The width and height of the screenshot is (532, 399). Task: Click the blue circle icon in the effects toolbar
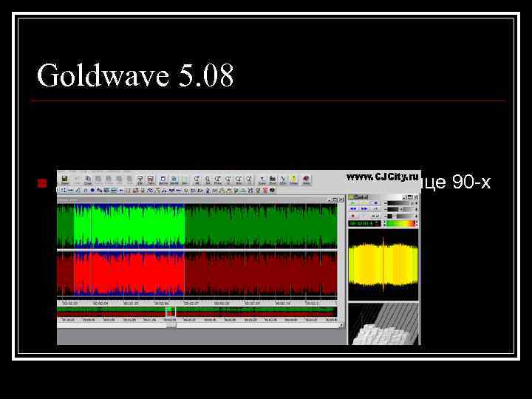tap(92, 191)
